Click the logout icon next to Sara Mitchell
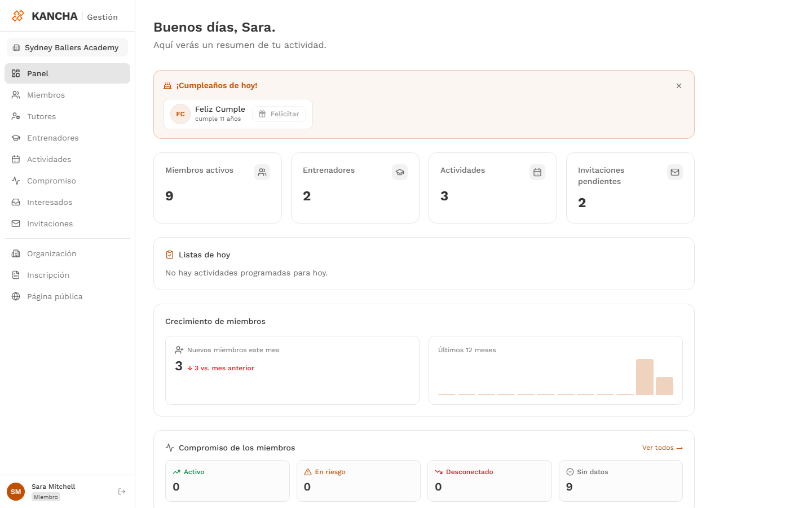 click(122, 492)
